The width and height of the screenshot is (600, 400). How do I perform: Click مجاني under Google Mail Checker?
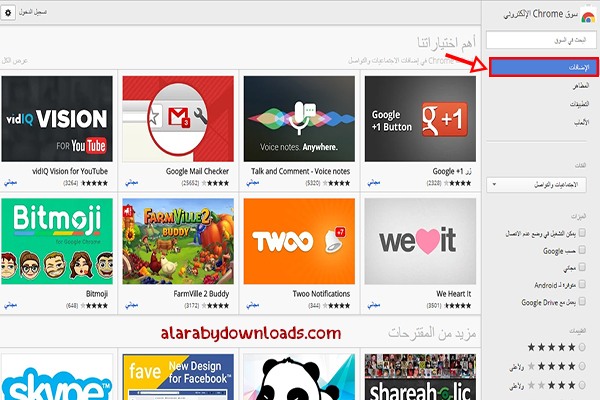pos(132,183)
